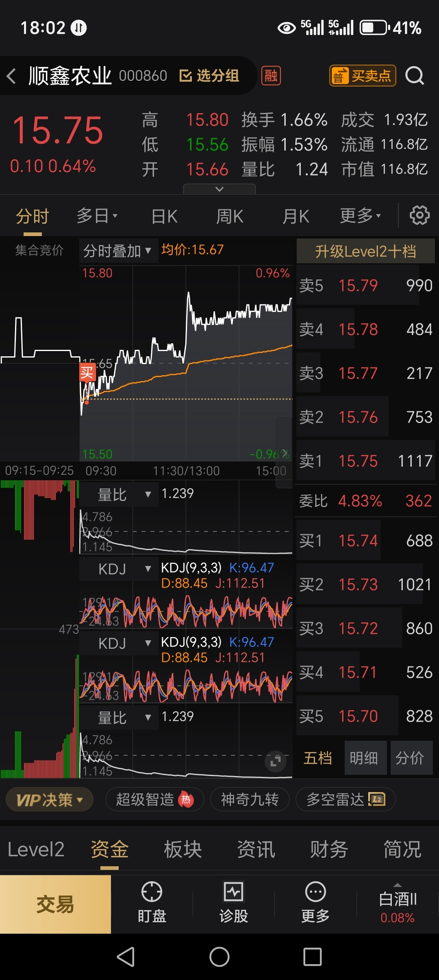The image size is (439, 980).
Task: Expand chart with the side arrow handle
Action: click(284, 452)
